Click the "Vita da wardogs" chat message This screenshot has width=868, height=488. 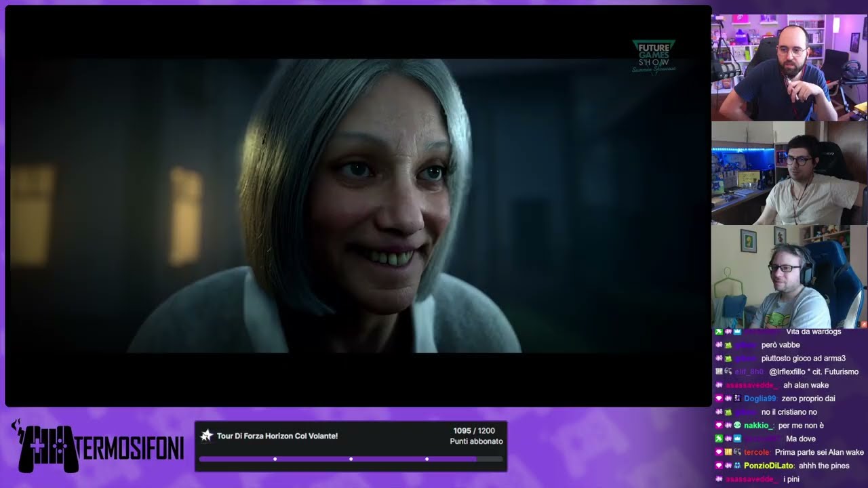point(813,332)
